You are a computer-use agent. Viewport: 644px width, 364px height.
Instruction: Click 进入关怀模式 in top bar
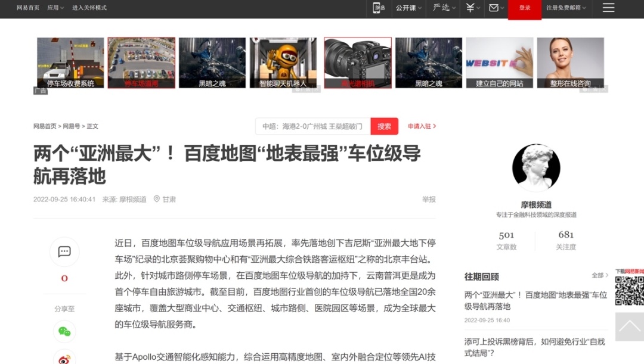[89, 8]
